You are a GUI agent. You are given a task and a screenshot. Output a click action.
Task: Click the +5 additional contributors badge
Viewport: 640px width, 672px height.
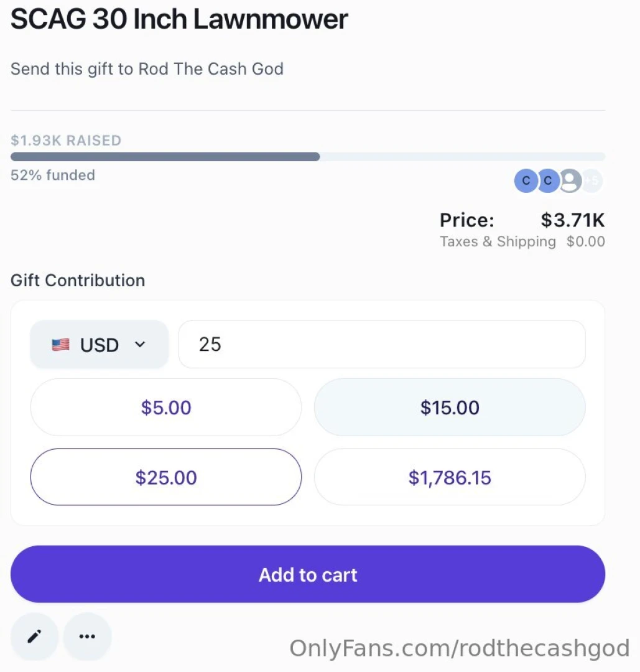coord(590,180)
